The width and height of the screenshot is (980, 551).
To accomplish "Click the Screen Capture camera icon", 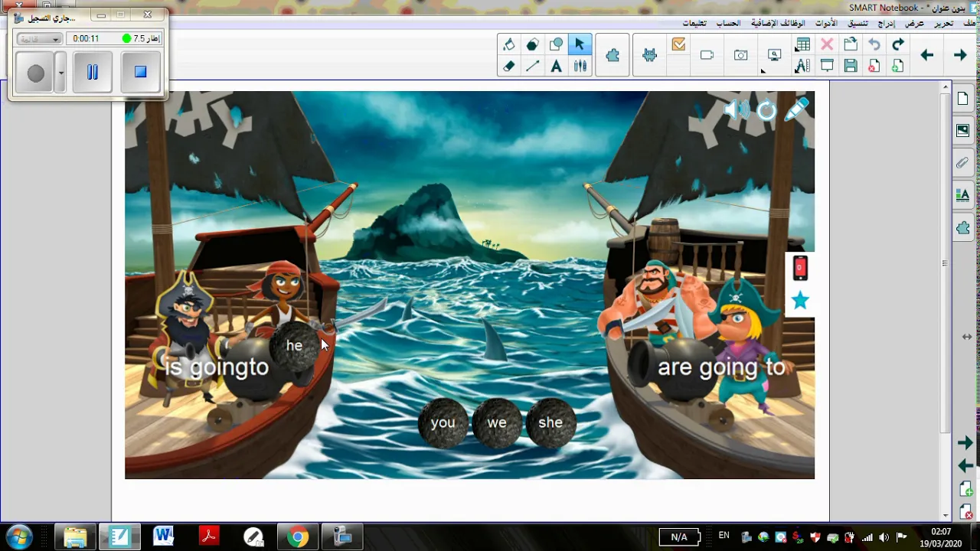I will coord(740,55).
